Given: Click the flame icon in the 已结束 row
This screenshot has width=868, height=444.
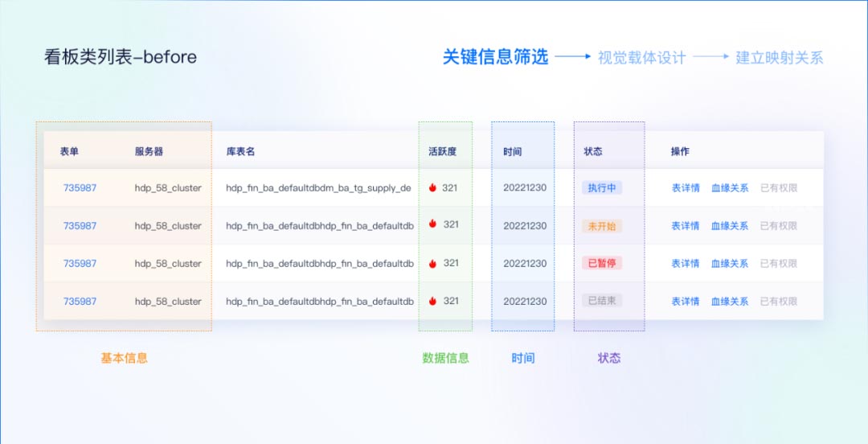Looking at the screenshot, I should (433, 301).
